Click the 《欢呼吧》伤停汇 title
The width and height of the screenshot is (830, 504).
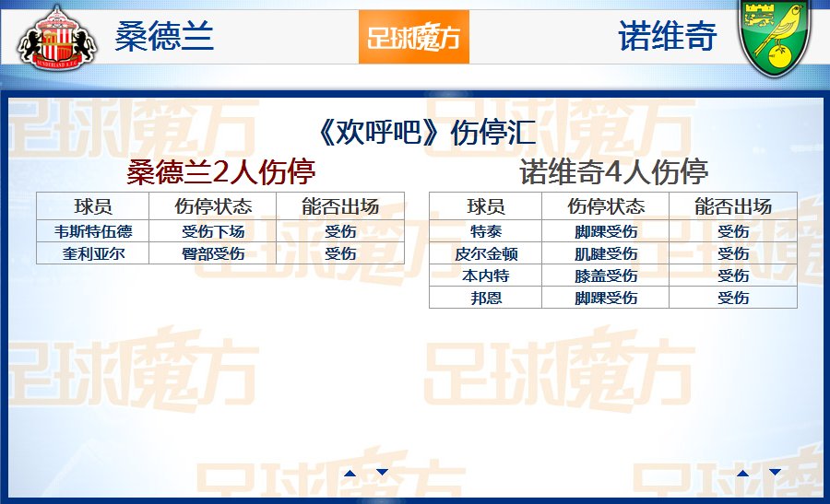point(414,133)
